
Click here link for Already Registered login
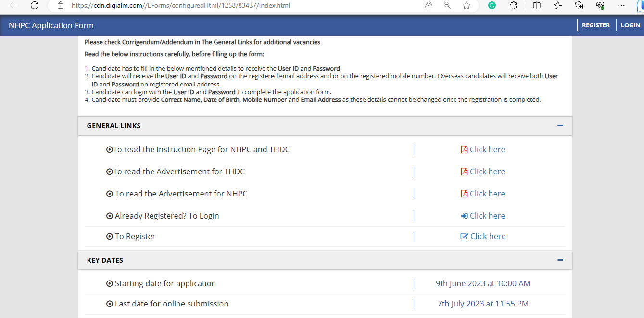coord(487,216)
